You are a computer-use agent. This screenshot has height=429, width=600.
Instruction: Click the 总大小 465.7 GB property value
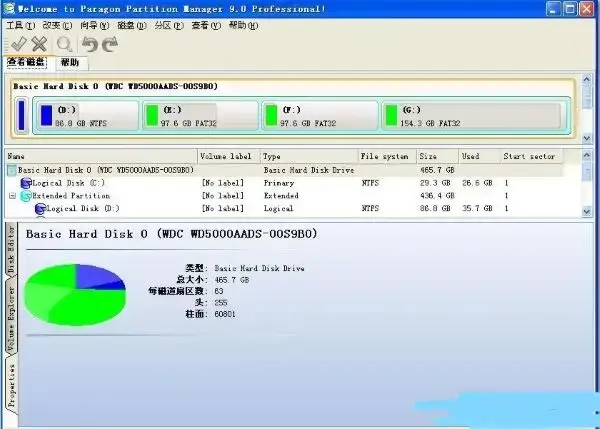[x=232, y=280]
